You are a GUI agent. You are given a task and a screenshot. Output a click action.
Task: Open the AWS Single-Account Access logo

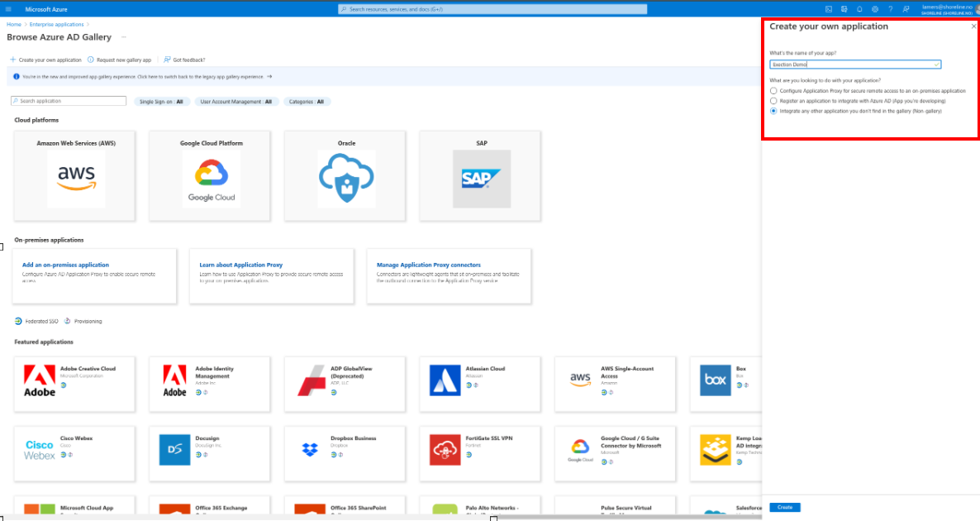click(x=580, y=379)
